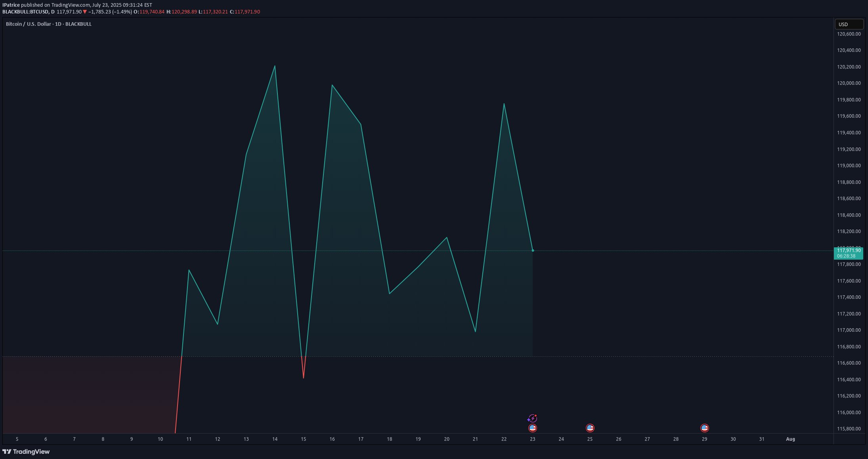Screen dimensions: 868x459
Task: Open US economic event on July 23
Action: coord(533,428)
